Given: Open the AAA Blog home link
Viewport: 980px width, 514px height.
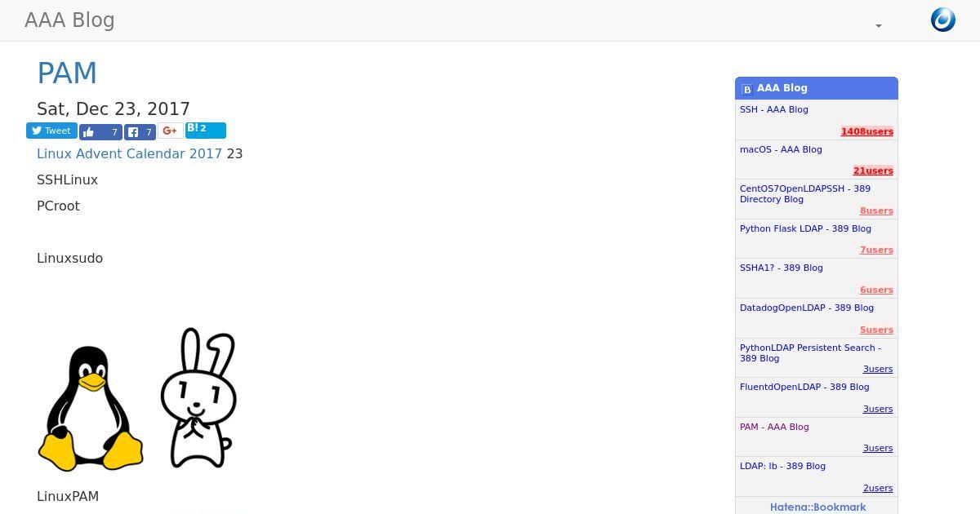Looking at the screenshot, I should click(x=69, y=20).
